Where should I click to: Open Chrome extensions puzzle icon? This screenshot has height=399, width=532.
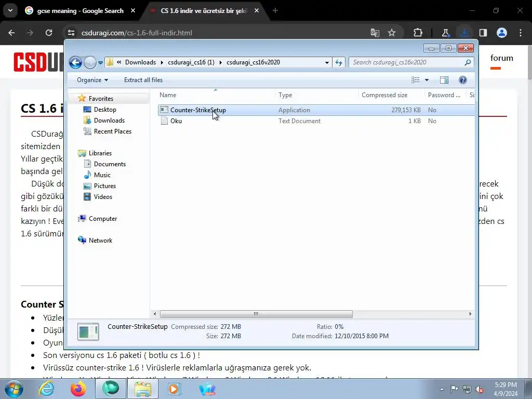click(x=418, y=33)
